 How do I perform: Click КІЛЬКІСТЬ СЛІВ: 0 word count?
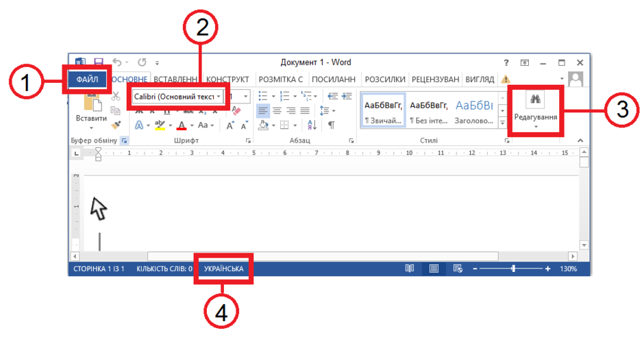pyautogui.click(x=164, y=269)
